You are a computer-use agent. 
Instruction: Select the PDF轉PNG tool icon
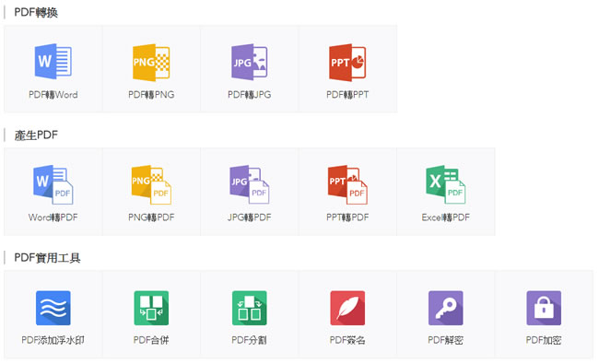click(x=151, y=63)
